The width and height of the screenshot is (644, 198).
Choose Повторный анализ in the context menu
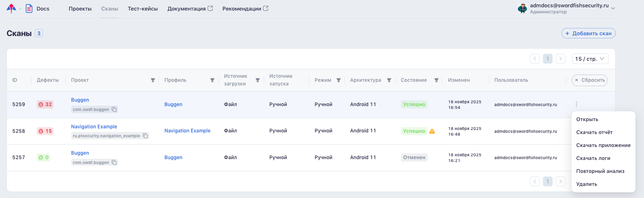pyautogui.click(x=600, y=171)
